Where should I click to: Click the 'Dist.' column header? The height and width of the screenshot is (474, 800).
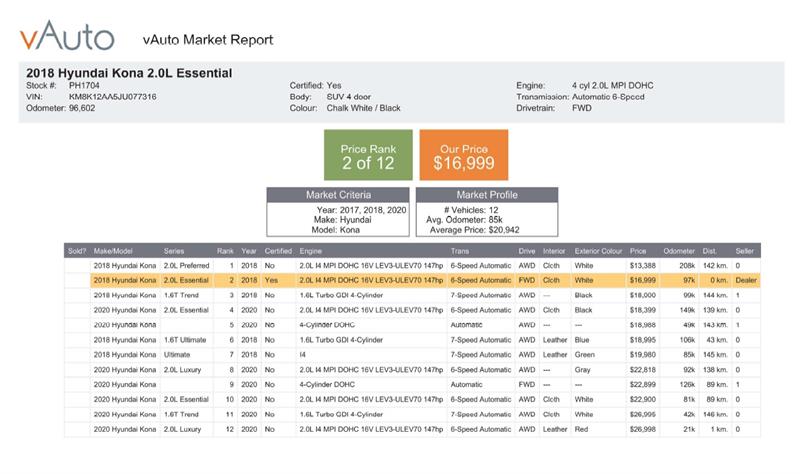[x=709, y=251]
